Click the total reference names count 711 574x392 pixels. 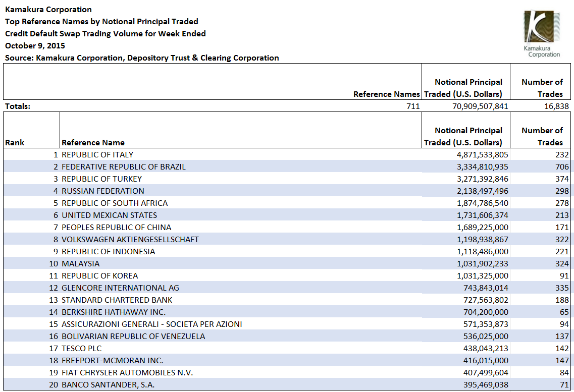click(413, 106)
